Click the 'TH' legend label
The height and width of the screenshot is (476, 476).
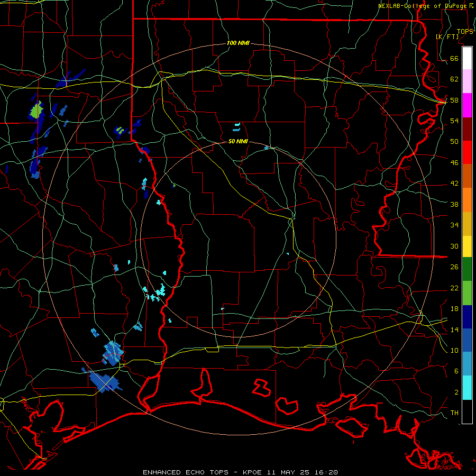pyautogui.click(x=454, y=413)
